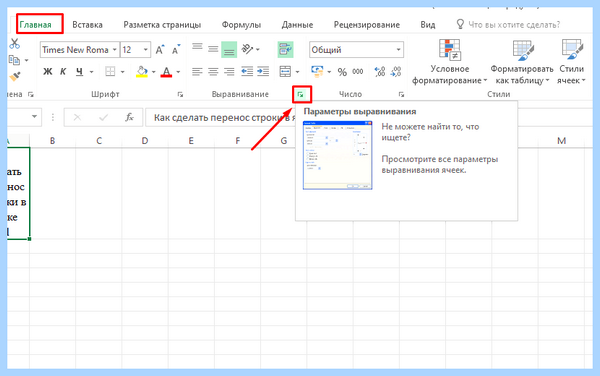Open borders dropdown arrow
Screen dimensions: 600x376
pyautogui.click(x=122, y=72)
